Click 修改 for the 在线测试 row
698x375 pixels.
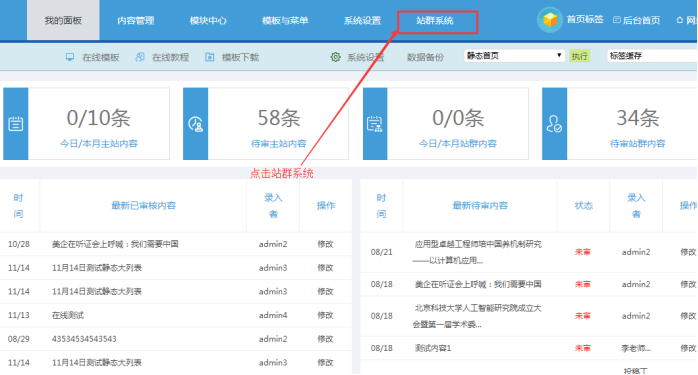tap(325, 315)
